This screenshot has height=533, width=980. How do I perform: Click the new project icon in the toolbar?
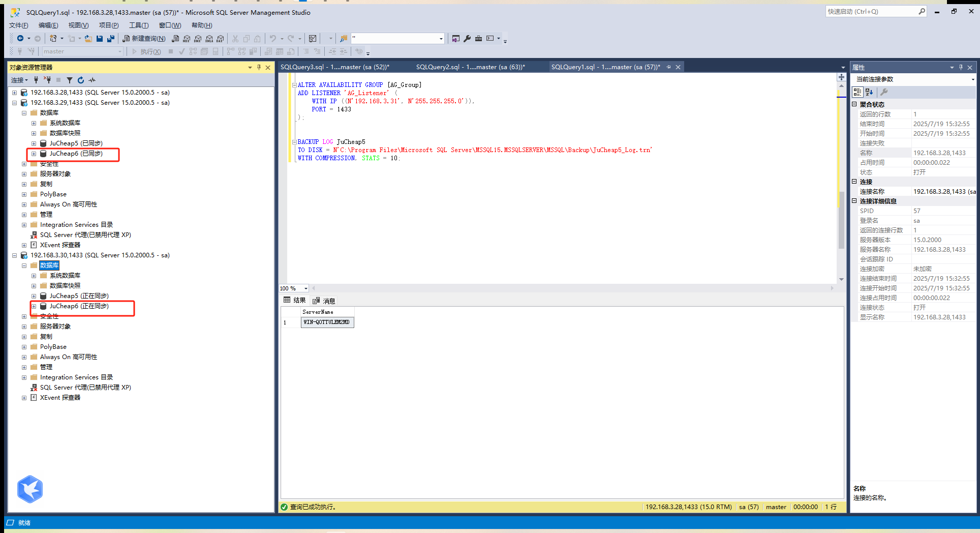(53, 38)
